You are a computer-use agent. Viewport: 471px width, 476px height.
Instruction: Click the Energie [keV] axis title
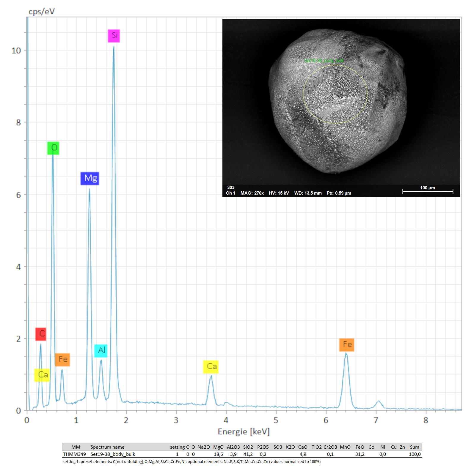(244, 431)
